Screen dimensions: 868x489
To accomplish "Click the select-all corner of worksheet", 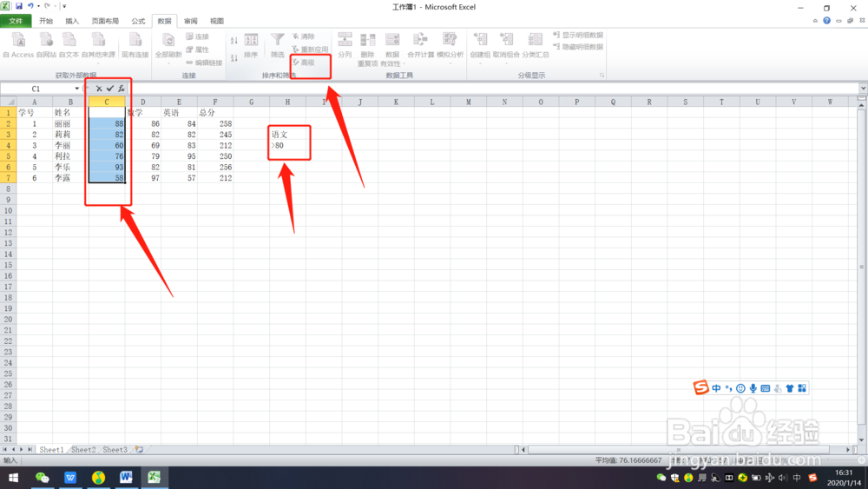I will [x=9, y=102].
